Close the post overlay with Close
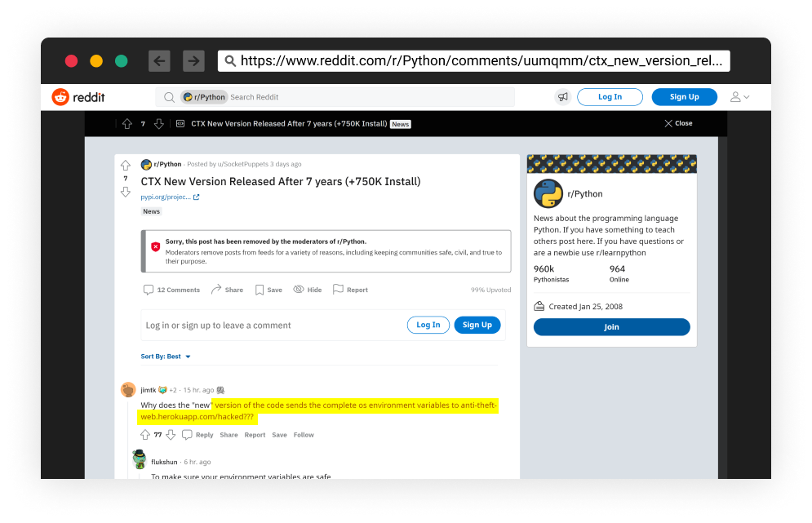The height and width of the screenshot is (523, 812). pyautogui.click(x=678, y=123)
